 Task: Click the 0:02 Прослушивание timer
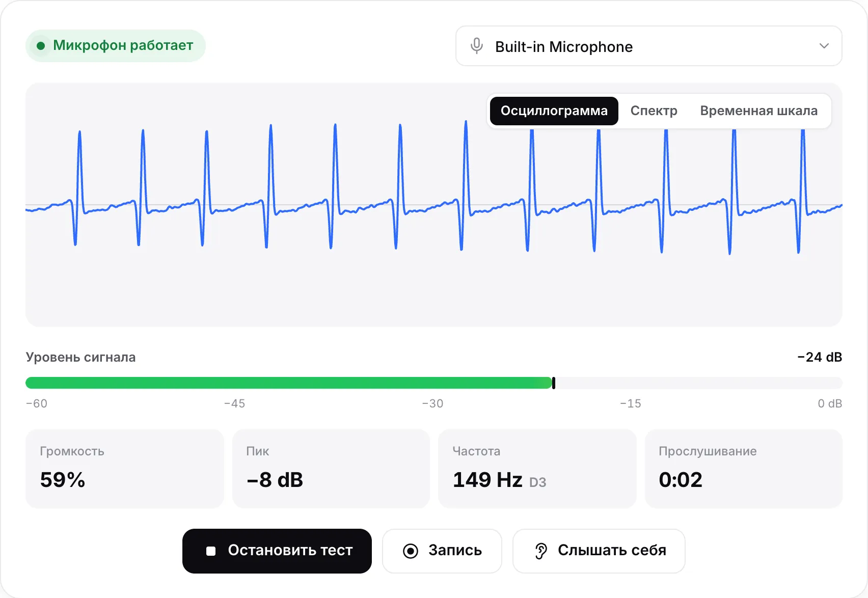click(x=681, y=480)
